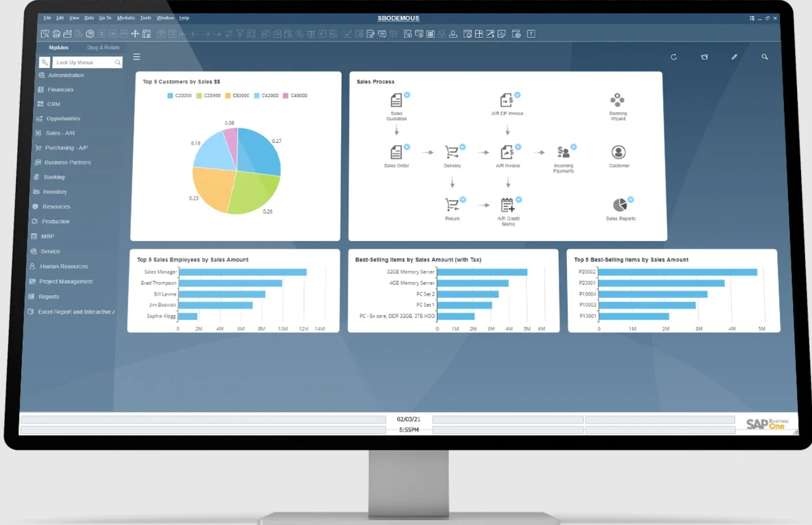
Task: Switch to the Drag & Relate tab
Action: point(103,47)
